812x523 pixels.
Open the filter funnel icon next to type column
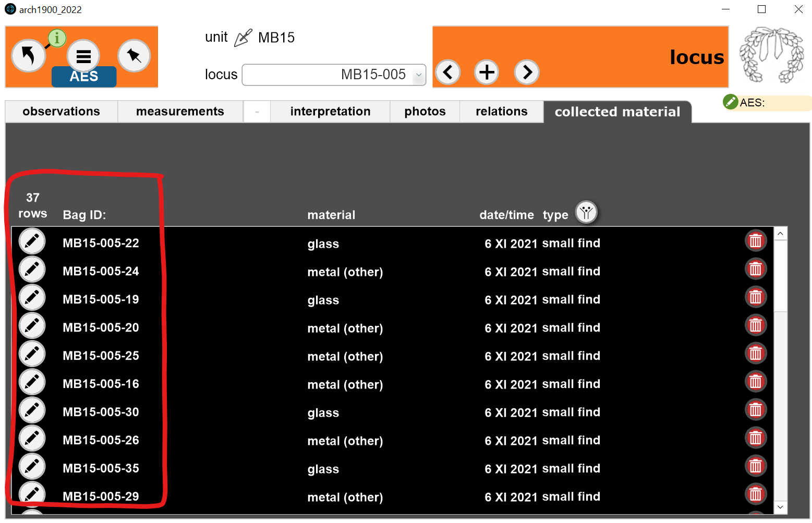click(x=586, y=212)
